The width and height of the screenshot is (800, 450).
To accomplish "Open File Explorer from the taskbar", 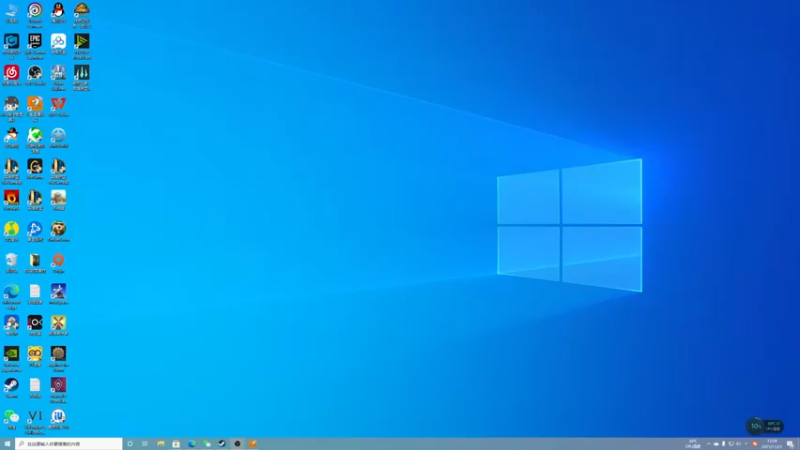I will (161, 444).
